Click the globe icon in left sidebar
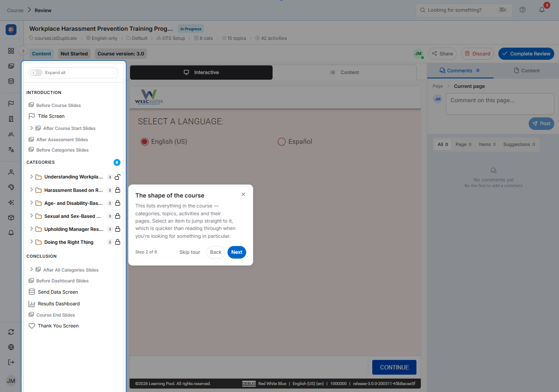Screen dimensions: 559x392 coord(11,347)
